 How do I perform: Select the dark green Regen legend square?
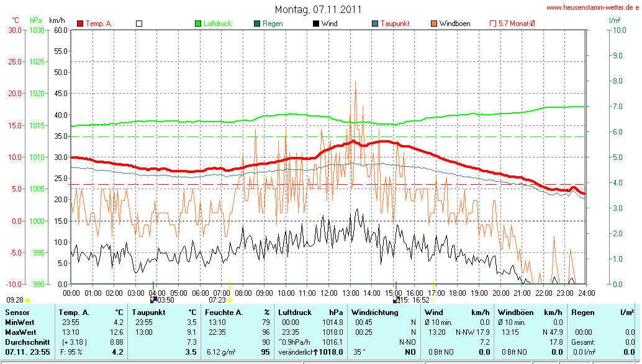(x=257, y=24)
